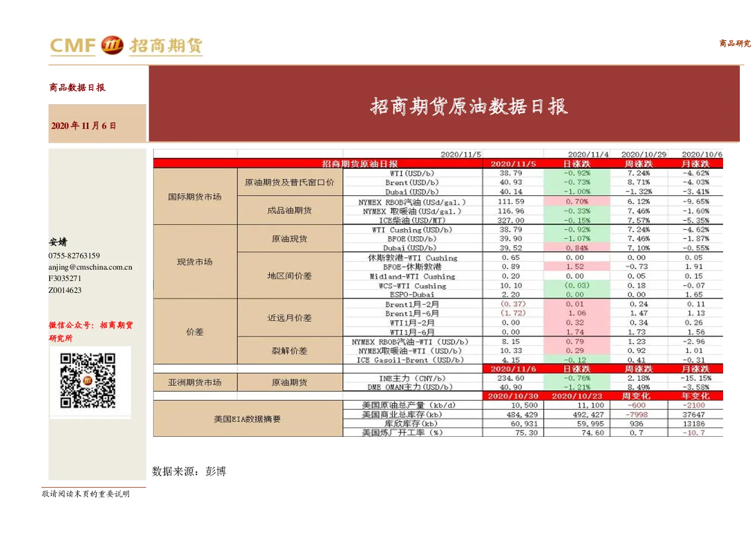Click the ICE Gasoil-Brent (USD/b) label
The image size is (756, 535).
410,360
